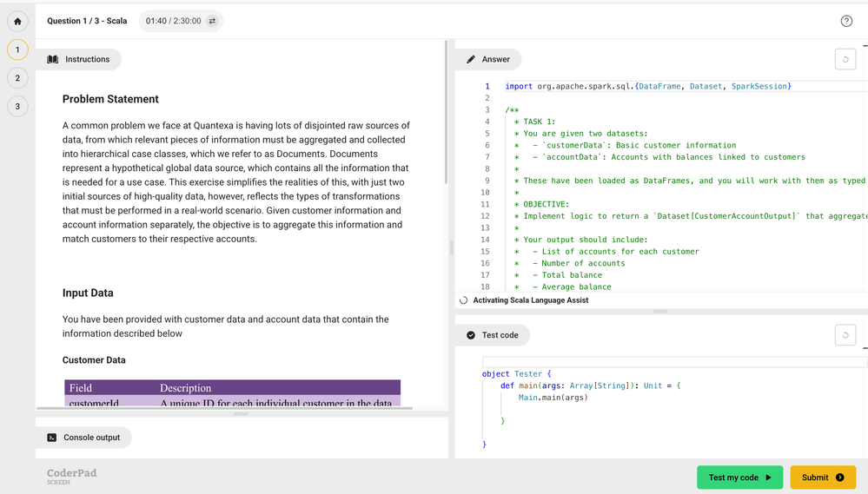Click the Test my code button
The height and width of the screenshot is (494, 868).
[739, 478]
